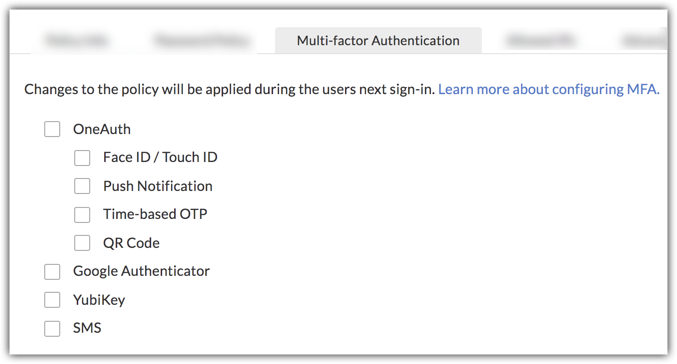Open blurred tab just before Multi-factor Authentication
677x364 pixels.
click(202, 41)
